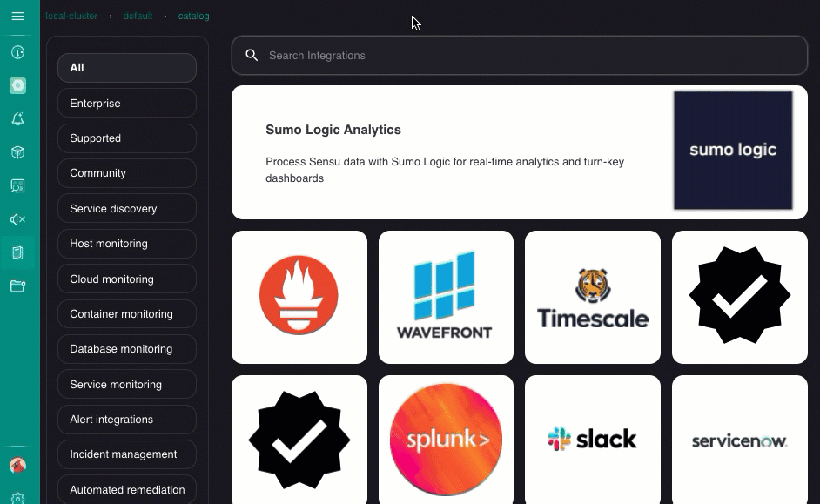This screenshot has height=504, width=820.
Task: Open the checkmark badge card beside Timescale
Action: point(739,297)
